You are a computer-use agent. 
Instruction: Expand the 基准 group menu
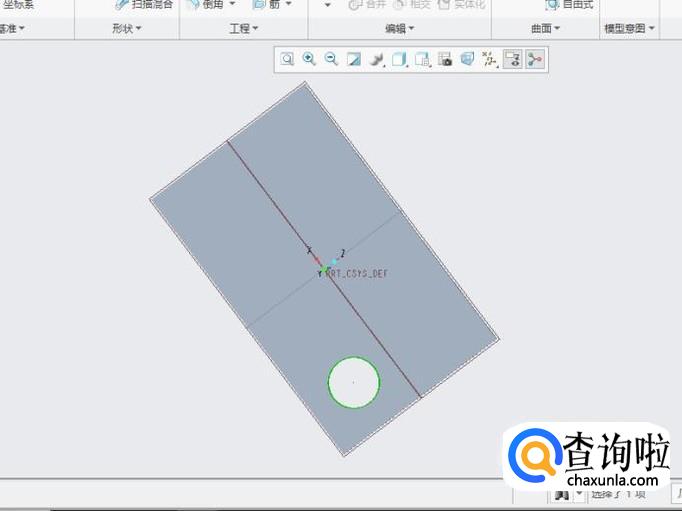(12, 29)
